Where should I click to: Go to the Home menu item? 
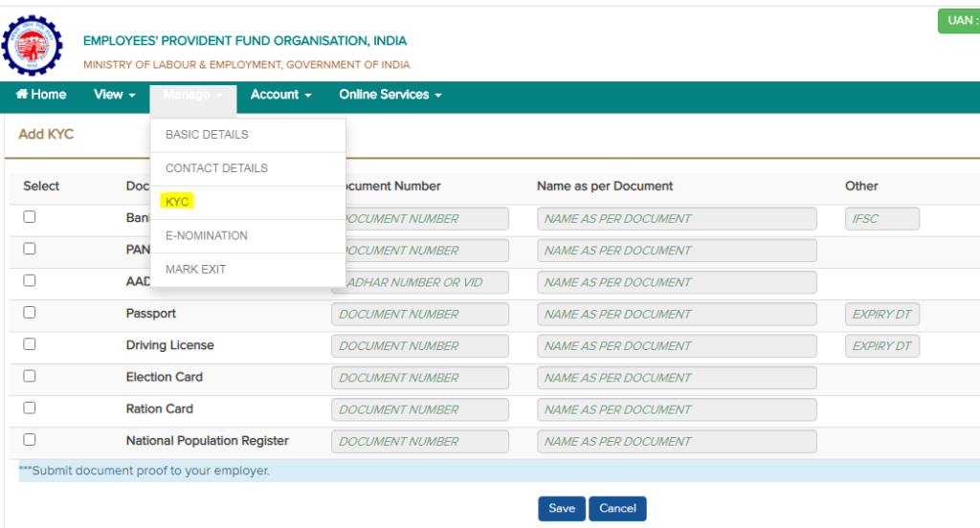tap(41, 95)
